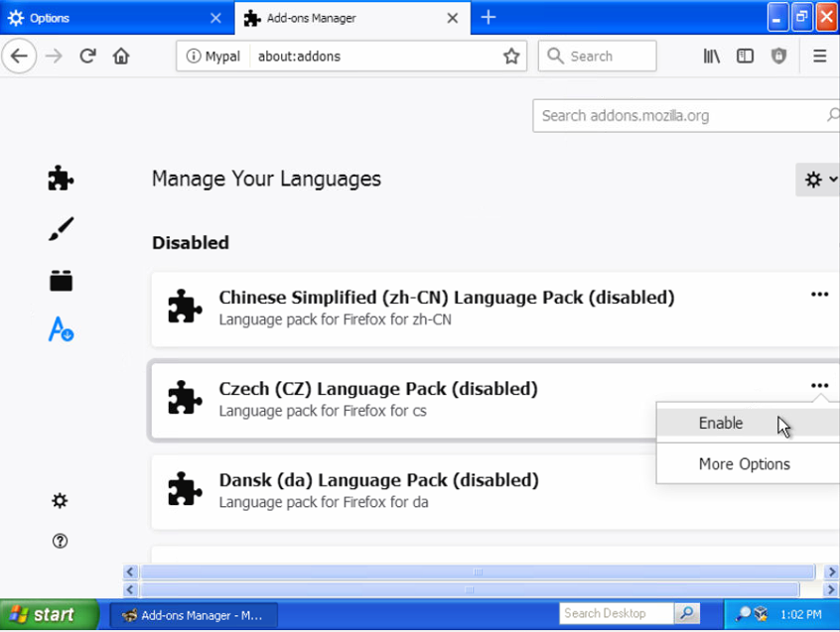Expand the tools gear dropdown for add-ons
The image size is (840, 632).
(817, 180)
